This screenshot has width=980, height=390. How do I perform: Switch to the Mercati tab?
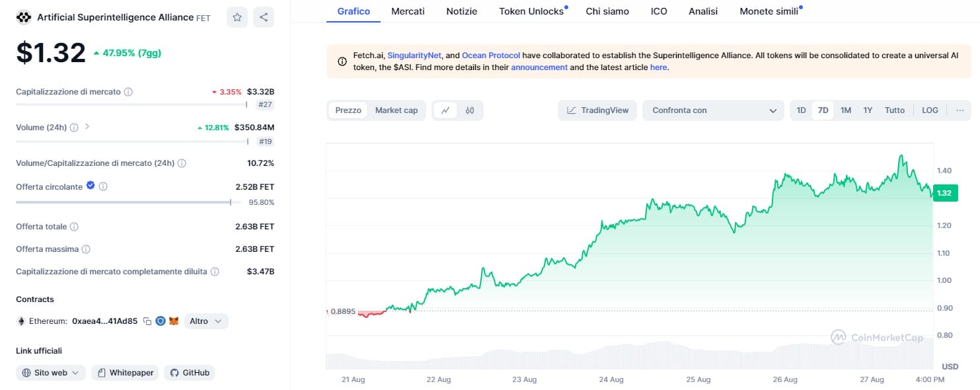click(408, 11)
